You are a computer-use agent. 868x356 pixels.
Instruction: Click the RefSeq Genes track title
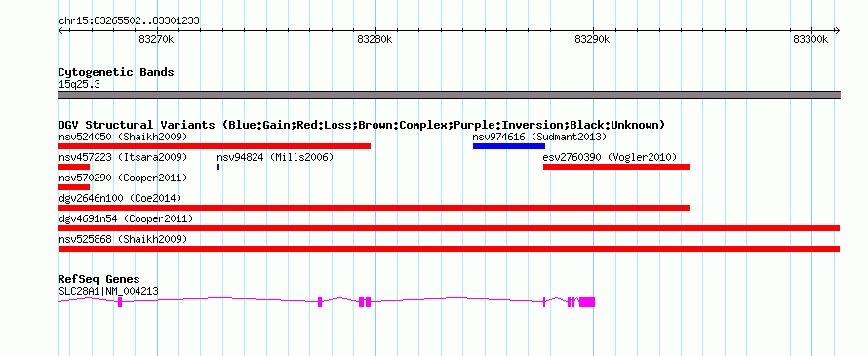[x=99, y=279]
